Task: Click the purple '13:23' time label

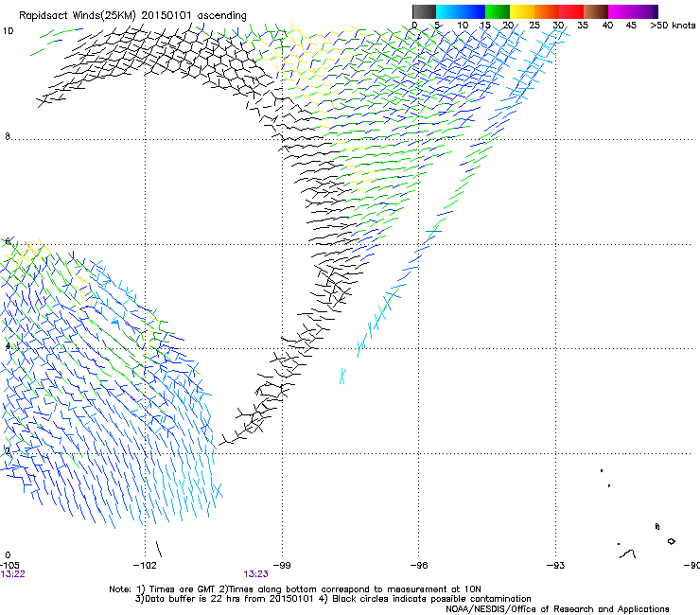Action: [x=255, y=574]
